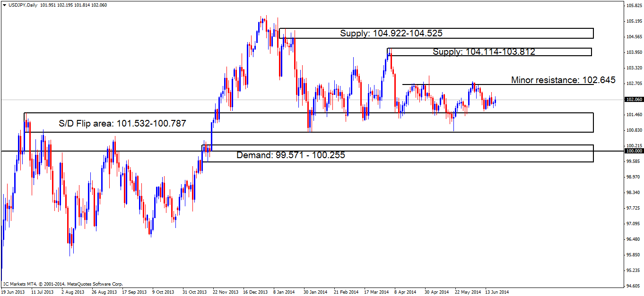Click the 31 Oct 2013 date label
This screenshot has width=644, height=296.
pyautogui.click(x=194, y=292)
